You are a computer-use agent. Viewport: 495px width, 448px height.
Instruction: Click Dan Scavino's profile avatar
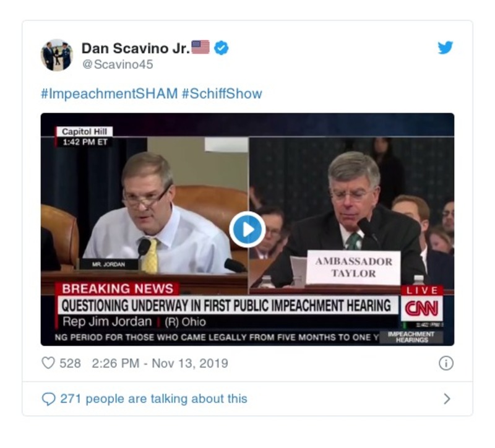point(57,55)
